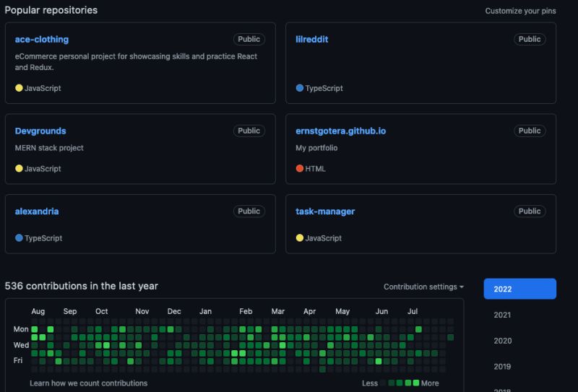Click the Public badge on task-manager

coord(530,211)
